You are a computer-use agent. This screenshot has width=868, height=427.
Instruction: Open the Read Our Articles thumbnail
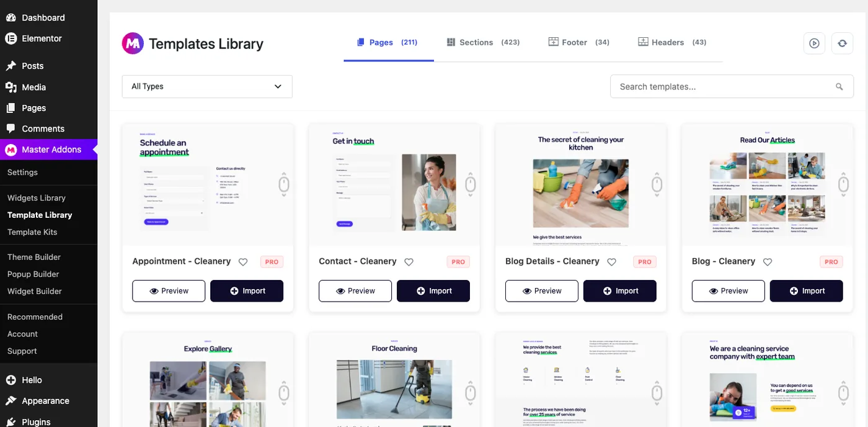[768, 184]
